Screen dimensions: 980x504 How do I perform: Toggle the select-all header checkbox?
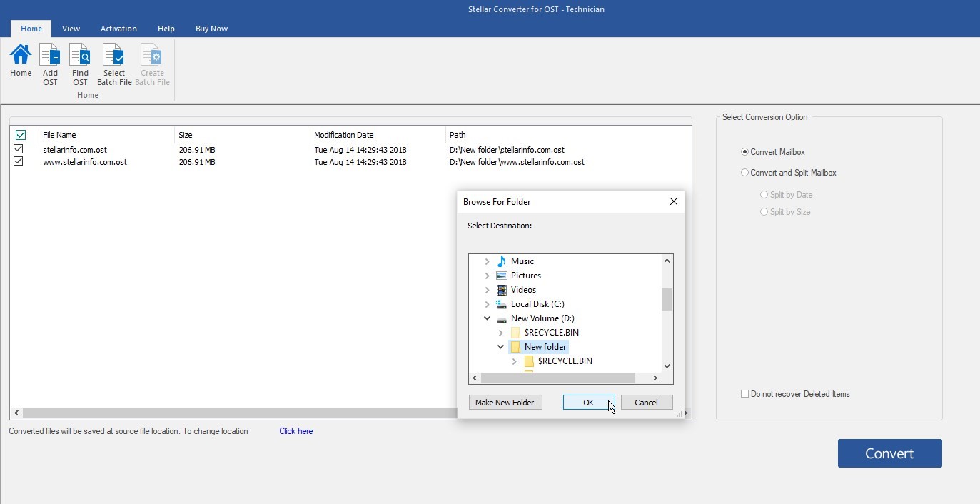point(21,135)
